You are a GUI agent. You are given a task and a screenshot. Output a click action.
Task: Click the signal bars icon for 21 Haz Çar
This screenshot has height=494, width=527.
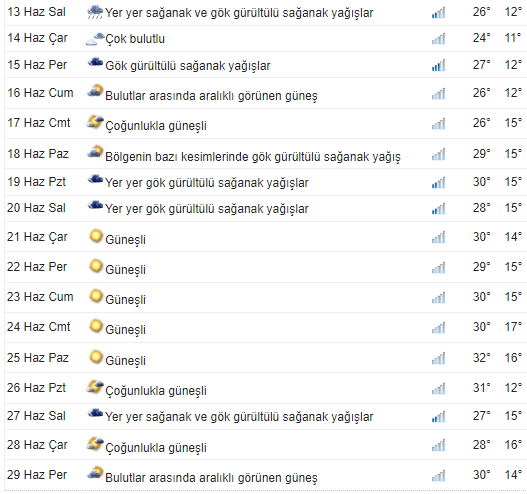tap(438, 237)
